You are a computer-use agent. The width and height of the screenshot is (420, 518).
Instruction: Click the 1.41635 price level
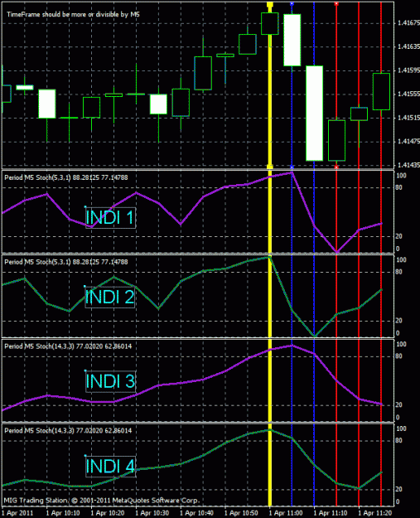[408, 46]
